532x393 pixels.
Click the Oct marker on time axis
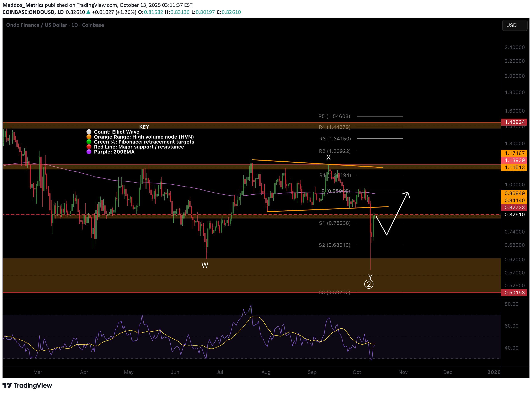(x=357, y=372)
